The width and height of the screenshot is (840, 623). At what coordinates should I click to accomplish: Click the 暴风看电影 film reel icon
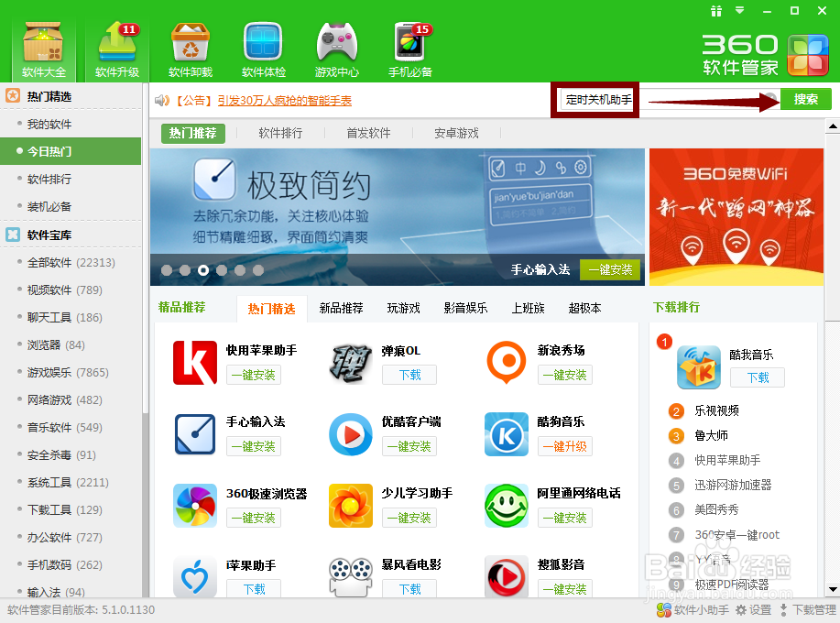350,577
